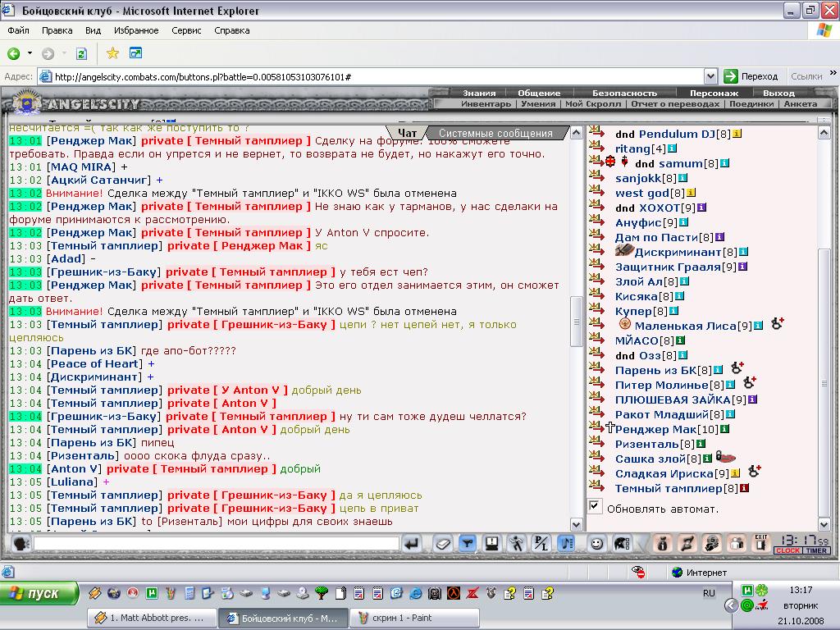Click the private message arrow next to Анубис

[x=596, y=220]
